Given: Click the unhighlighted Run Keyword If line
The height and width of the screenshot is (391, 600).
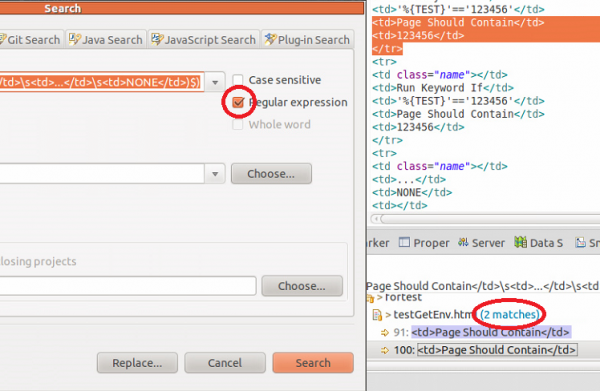Looking at the screenshot, I should point(443,88).
